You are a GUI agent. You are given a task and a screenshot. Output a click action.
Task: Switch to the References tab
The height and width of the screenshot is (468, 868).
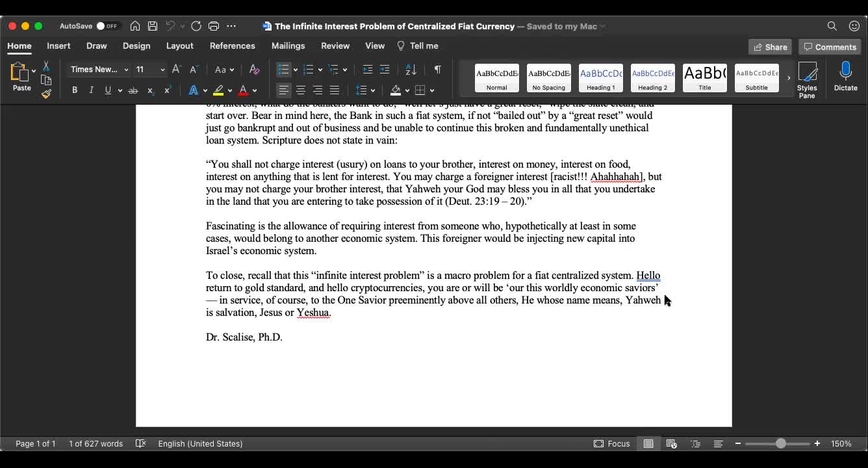pos(232,45)
